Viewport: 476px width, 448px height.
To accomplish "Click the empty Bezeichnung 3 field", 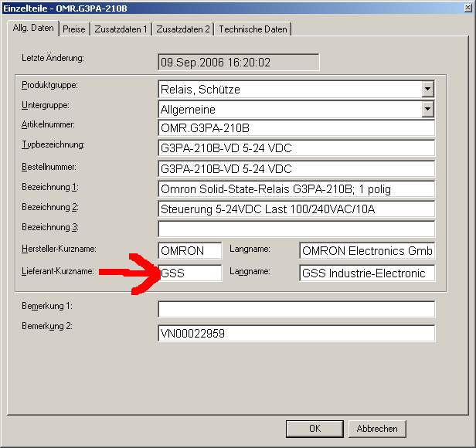I will click(296, 229).
